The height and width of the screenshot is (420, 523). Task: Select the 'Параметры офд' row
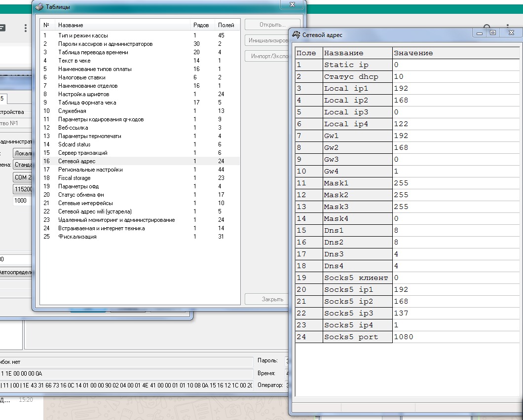(x=140, y=186)
